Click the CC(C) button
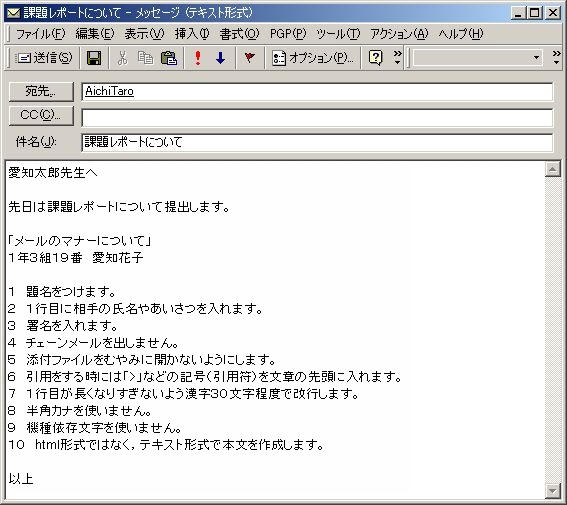This screenshot has height=505, width=567. [x=41, y=116]
